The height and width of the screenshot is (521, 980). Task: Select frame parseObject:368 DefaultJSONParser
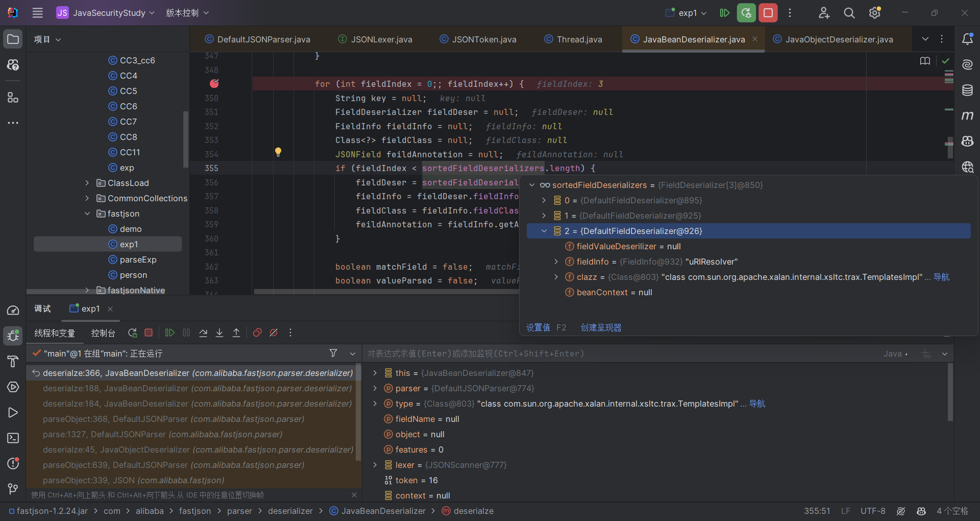[x=174, y=419]
